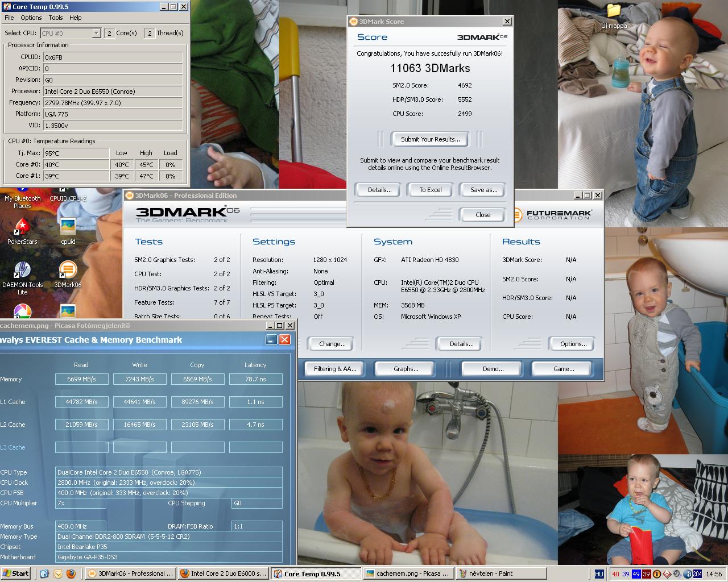
Task: Click the Internet Explorer quick launch icon
Action: pyautogui.click(x=45, y=574)
